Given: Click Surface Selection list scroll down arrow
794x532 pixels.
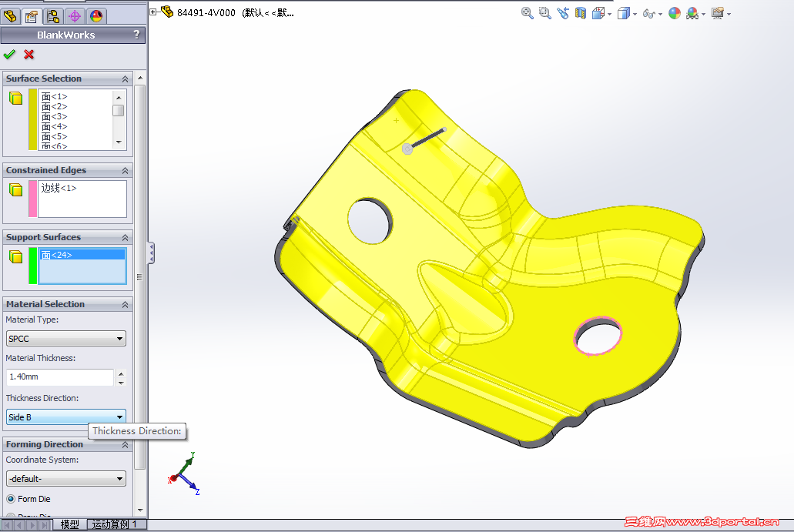Looking at the screenshot, I should coord(119,142).
